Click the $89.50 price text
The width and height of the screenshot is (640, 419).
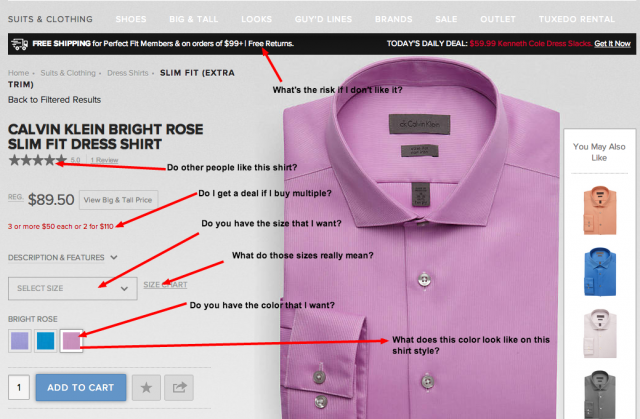(51, 200)
